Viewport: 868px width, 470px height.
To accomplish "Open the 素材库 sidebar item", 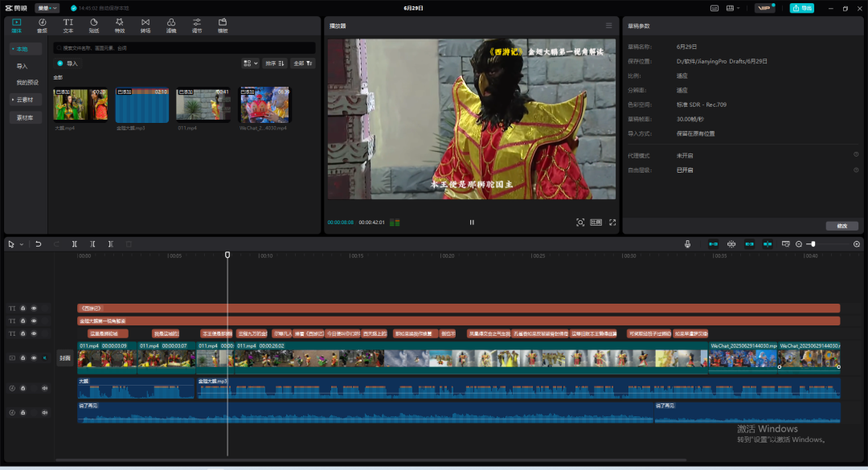I will click(26, 117).
